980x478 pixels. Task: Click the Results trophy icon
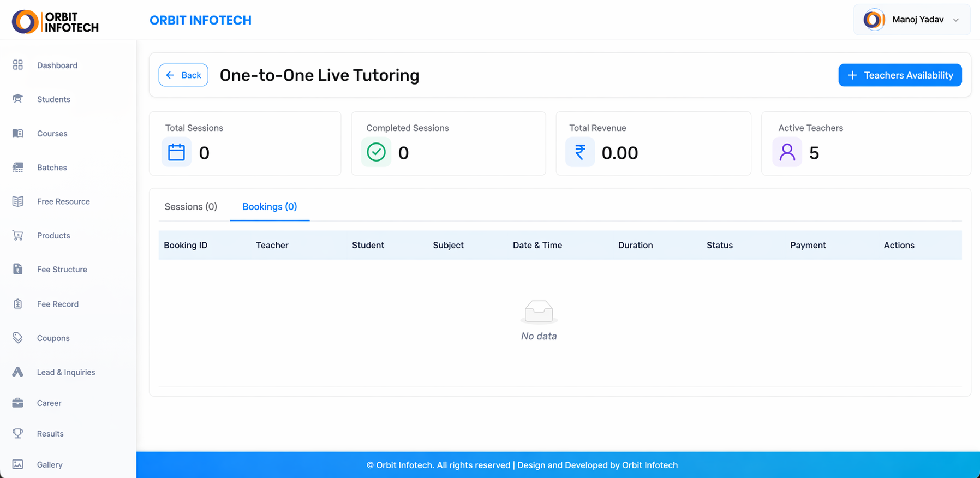(18, 433)
